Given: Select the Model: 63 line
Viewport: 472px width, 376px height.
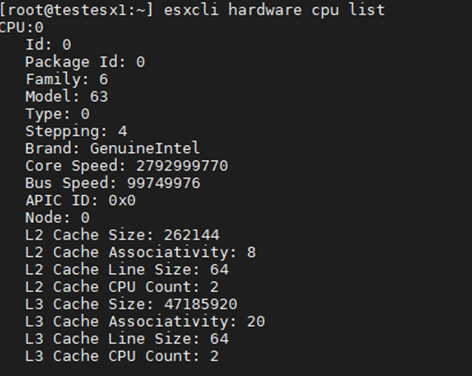Looking at the screenshot, I should point(67,97).
